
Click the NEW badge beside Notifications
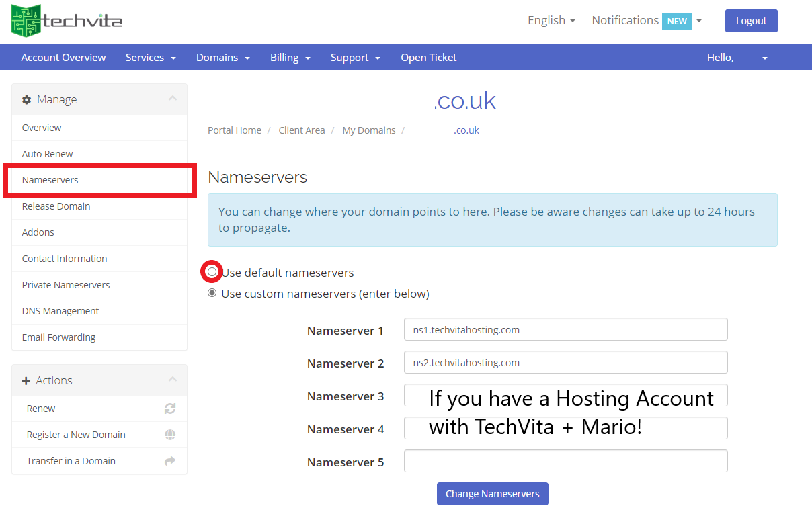point(676,20)
